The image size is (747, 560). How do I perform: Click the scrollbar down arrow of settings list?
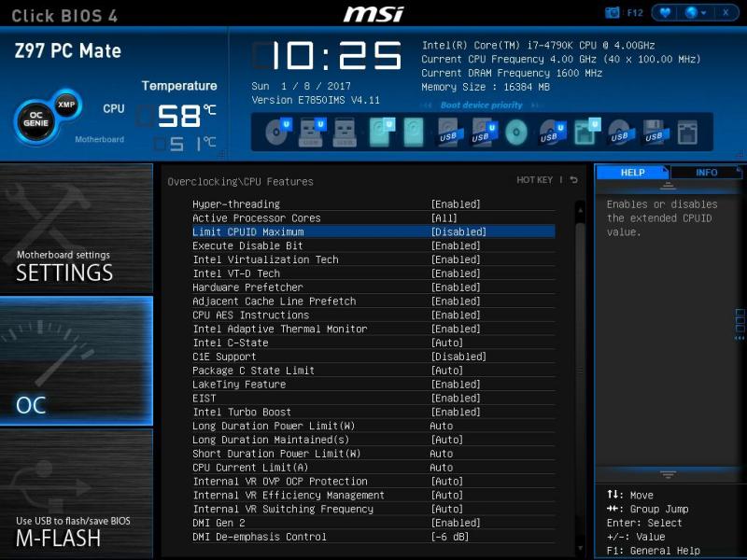(580, 549)
